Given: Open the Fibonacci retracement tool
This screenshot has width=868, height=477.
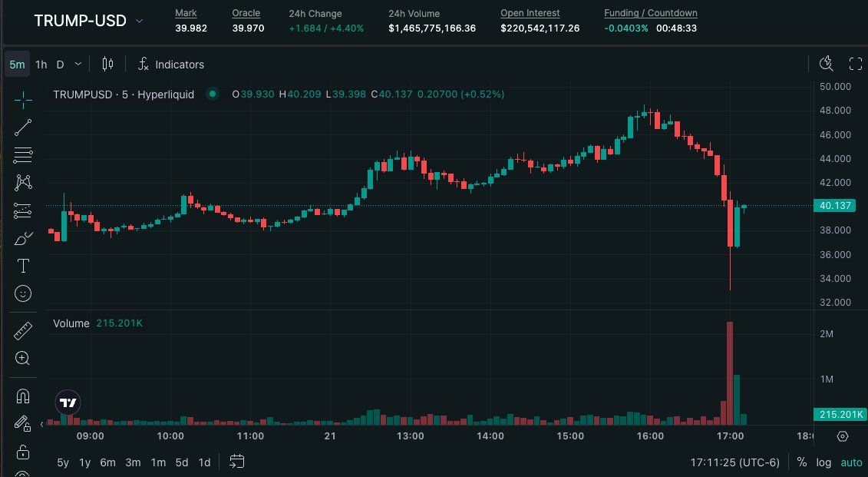Looking at the screenshot, I should pos(23,155).
